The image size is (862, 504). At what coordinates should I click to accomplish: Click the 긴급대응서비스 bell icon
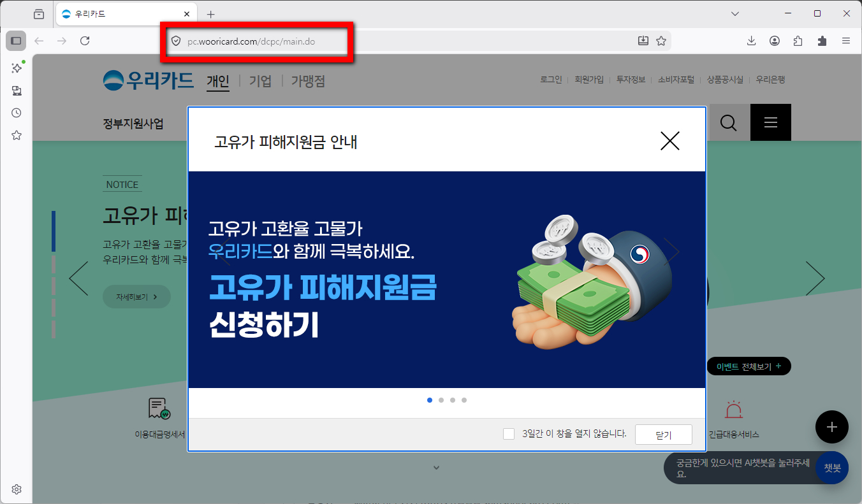tap(734, 409)
